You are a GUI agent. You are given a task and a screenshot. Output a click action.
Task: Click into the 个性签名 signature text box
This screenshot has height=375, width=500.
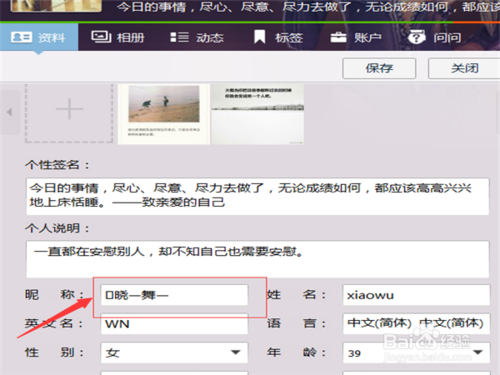click(257, 196)
